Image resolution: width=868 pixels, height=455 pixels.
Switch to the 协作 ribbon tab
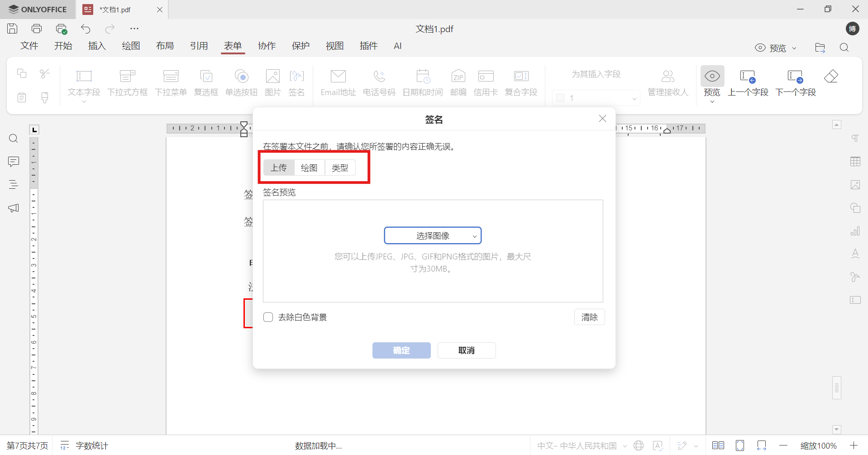(267, 46)
